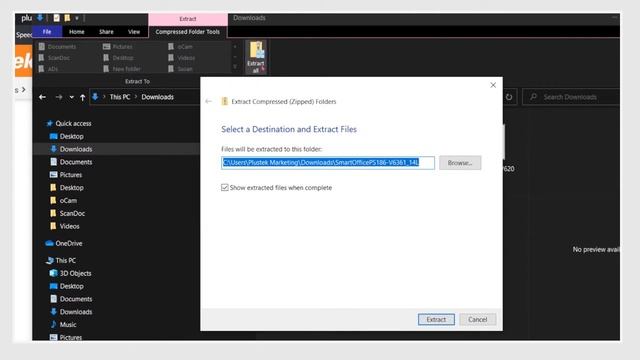This screenshot has width=640, height=360.
Task: Select the Compressed Folder Tools tab
Action: 188,31
